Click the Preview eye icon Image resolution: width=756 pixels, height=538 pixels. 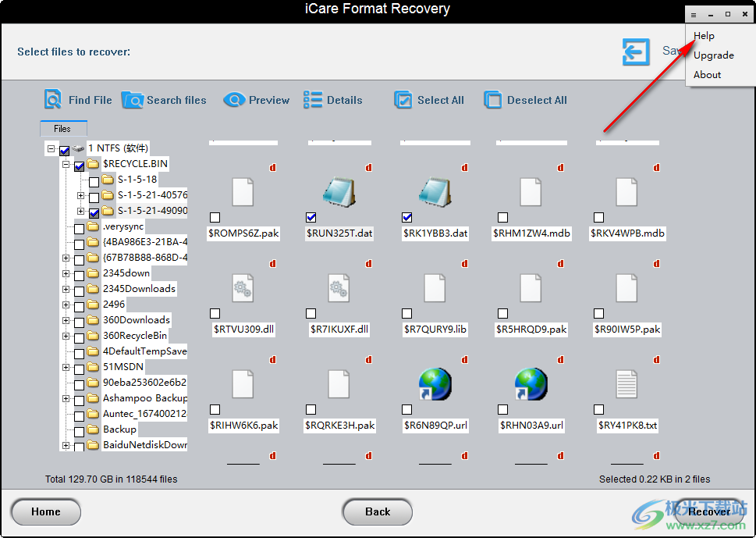click(x=234, y=100)
